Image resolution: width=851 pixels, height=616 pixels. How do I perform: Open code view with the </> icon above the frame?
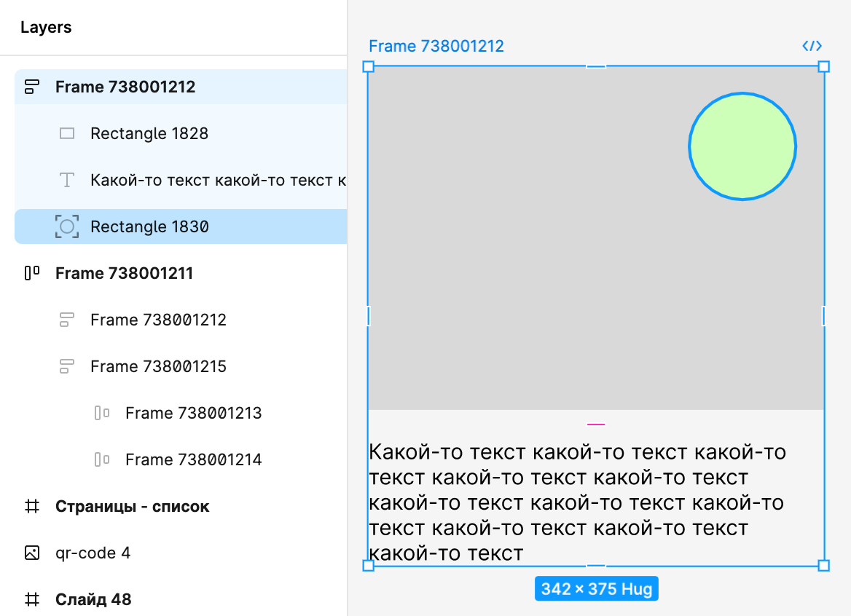click(812, 47)
